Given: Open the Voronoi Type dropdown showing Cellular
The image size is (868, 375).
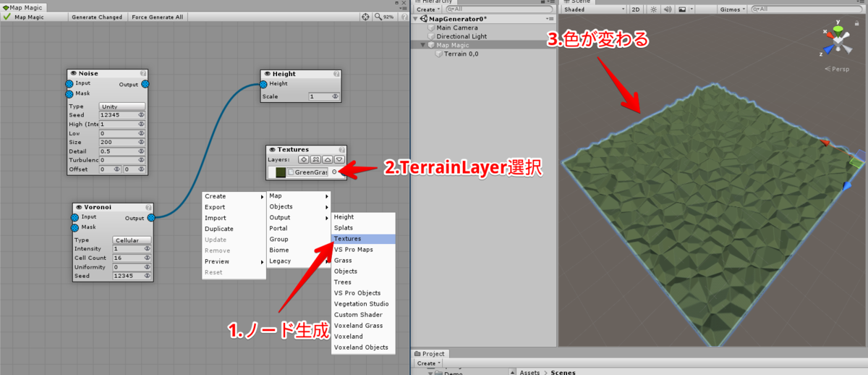Looking at the screenshot, I should point(131,240).
